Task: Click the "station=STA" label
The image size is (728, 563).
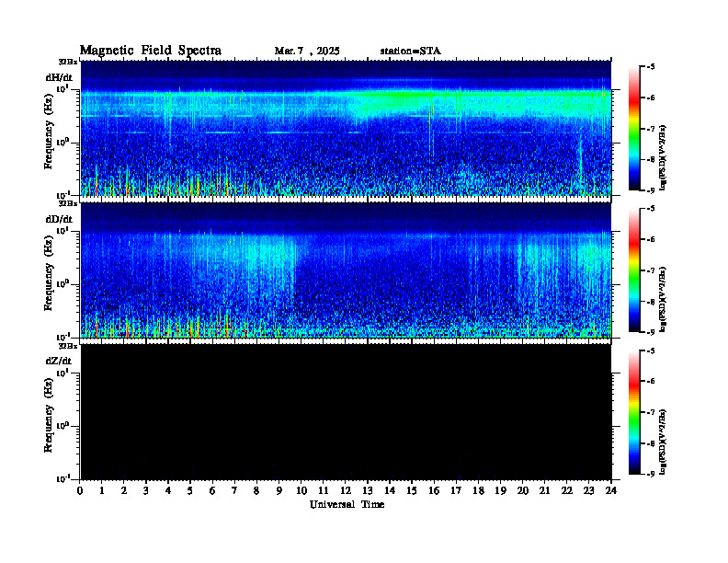Action: click(410, 52)
